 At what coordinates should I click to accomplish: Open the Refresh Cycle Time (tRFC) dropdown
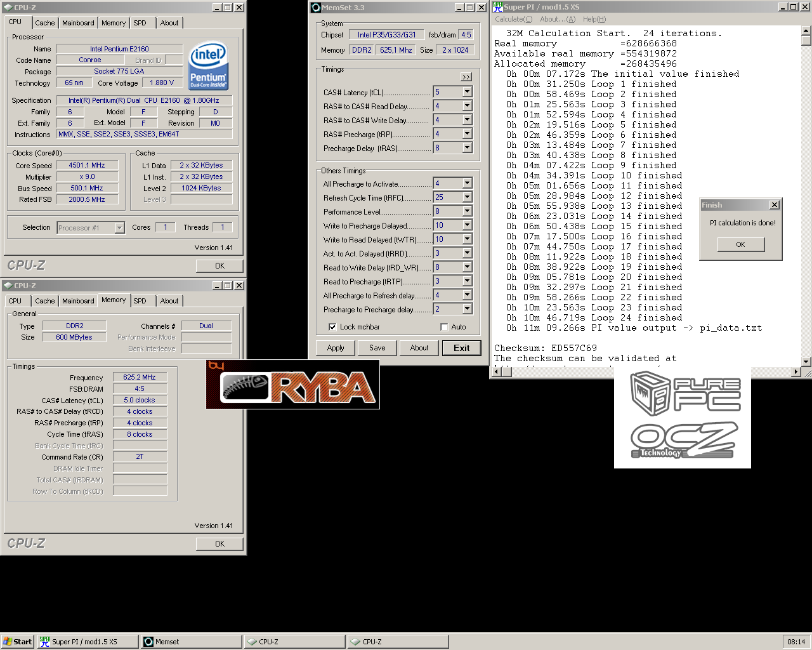467,197
